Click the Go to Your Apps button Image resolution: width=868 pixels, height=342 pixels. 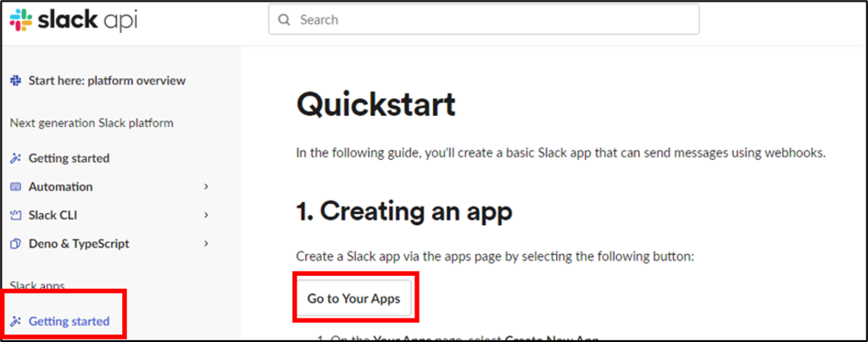pyautogui.click(x=353, y=298)
